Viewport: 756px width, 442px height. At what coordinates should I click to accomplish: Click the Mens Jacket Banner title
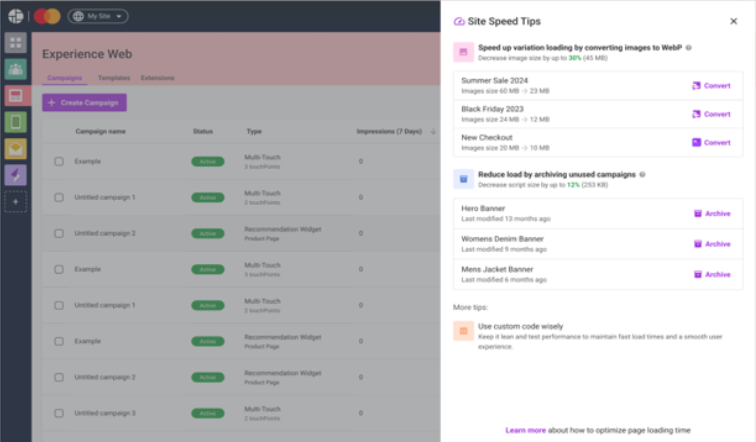(x=497, y=269)
